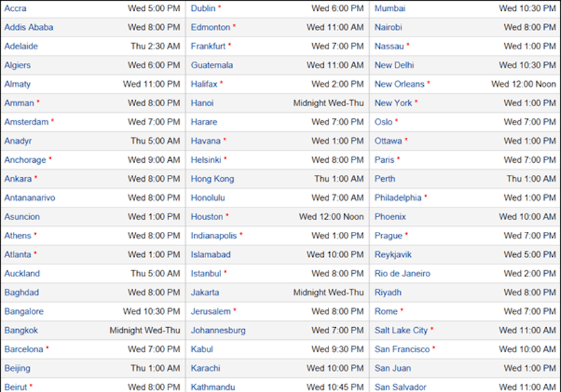
Task: Open the Beijing link
Action: click(x=17, y=368)
